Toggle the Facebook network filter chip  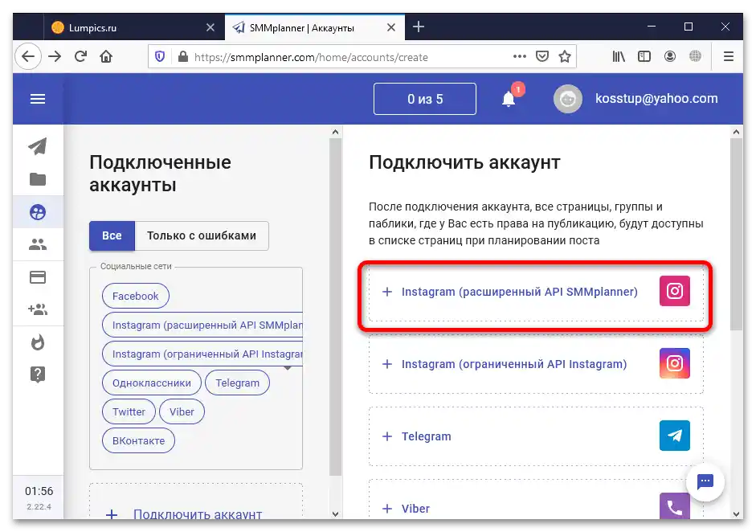coord(135,296)
